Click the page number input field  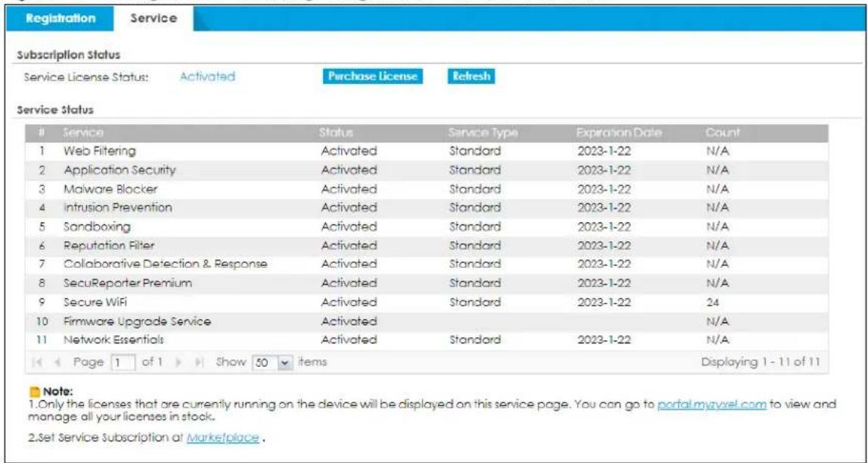[x=123, y=362]
